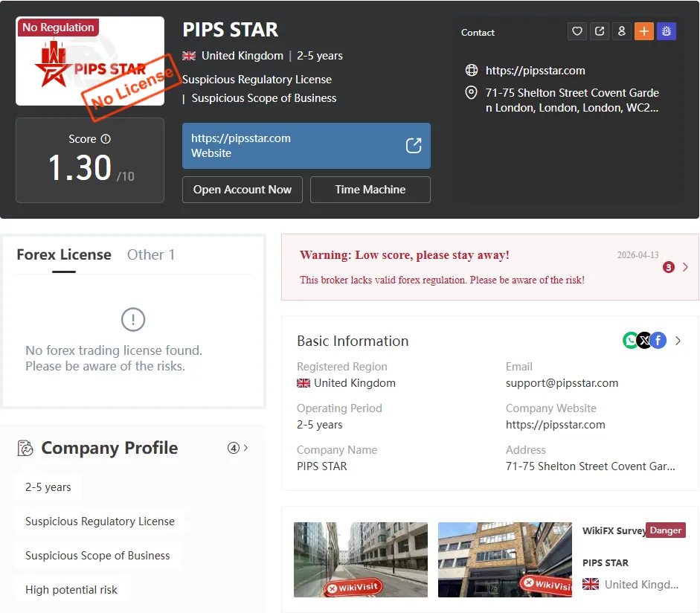Click the Basic Information heading
Viewport: 700px width, 613px height.
pyautogui.click(x=353, y=341)
